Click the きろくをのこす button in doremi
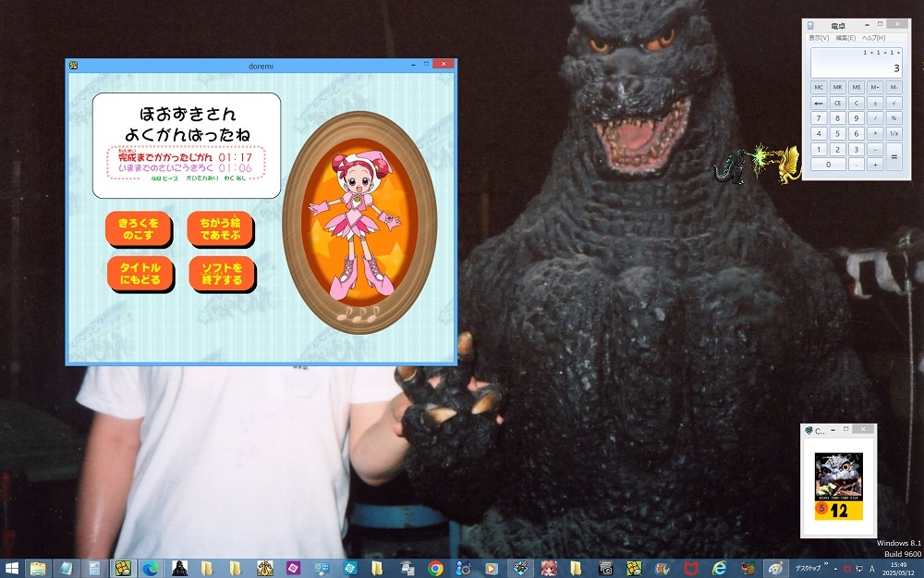This screenshot has height=578, width=924. coord(138,228)
